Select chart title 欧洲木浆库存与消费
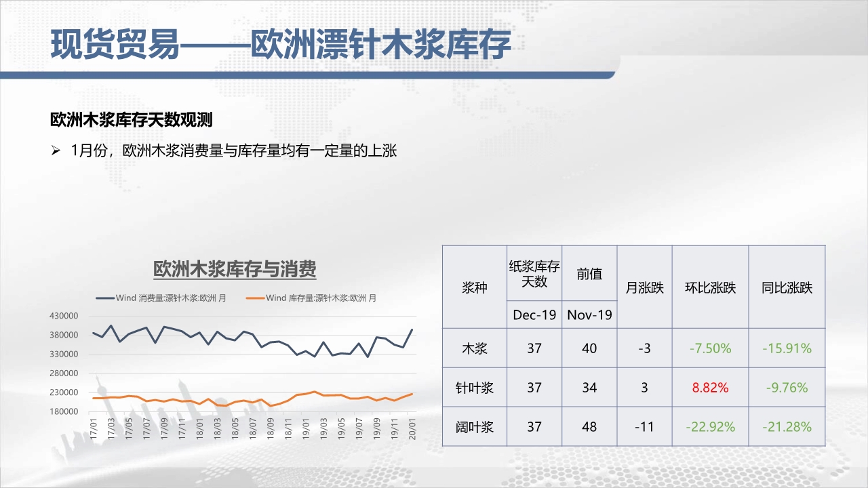868x488 pixels. tap(235, 269)
